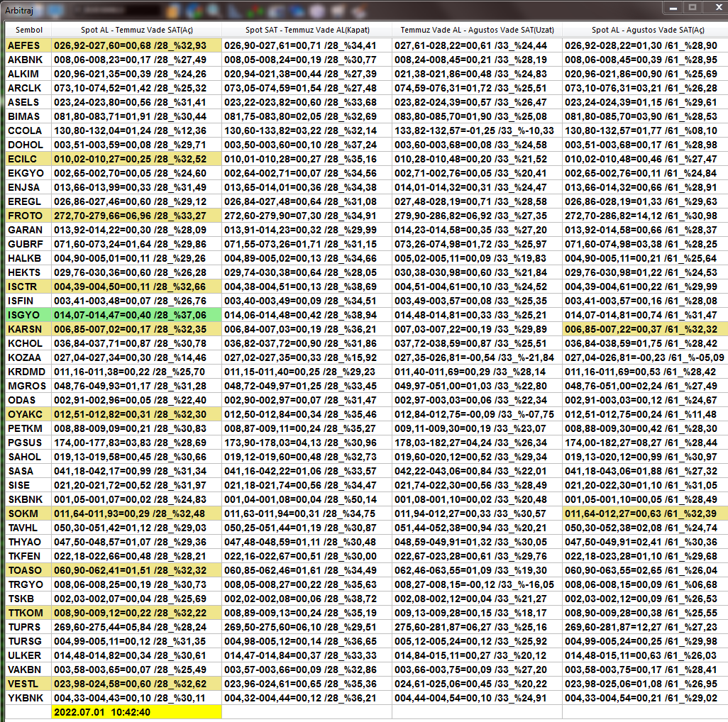Select the HALKB symbol cell
Image resolution: width=728 pixels, height=722 pixels.
[28, 258]
